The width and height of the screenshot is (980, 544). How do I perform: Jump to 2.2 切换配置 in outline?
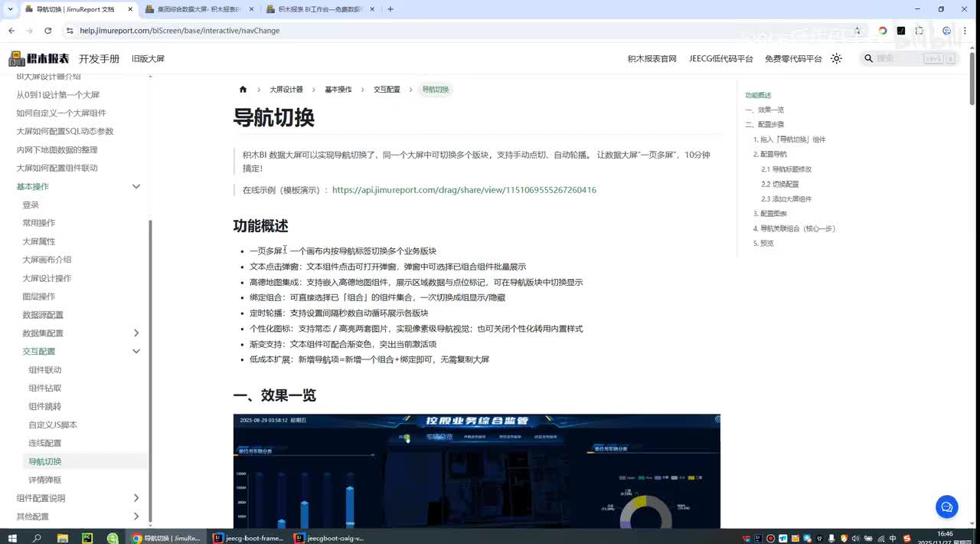pyautogui.click(x=780, y=184)
